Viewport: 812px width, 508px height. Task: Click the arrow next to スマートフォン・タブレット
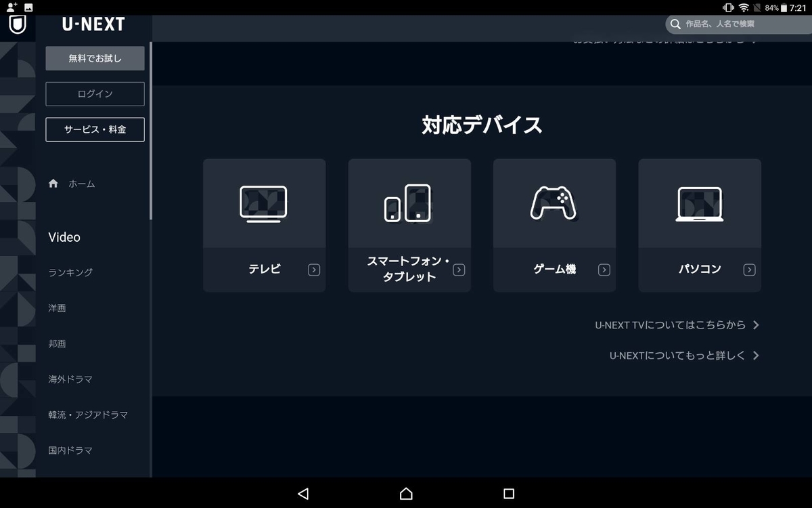[459, 270]
